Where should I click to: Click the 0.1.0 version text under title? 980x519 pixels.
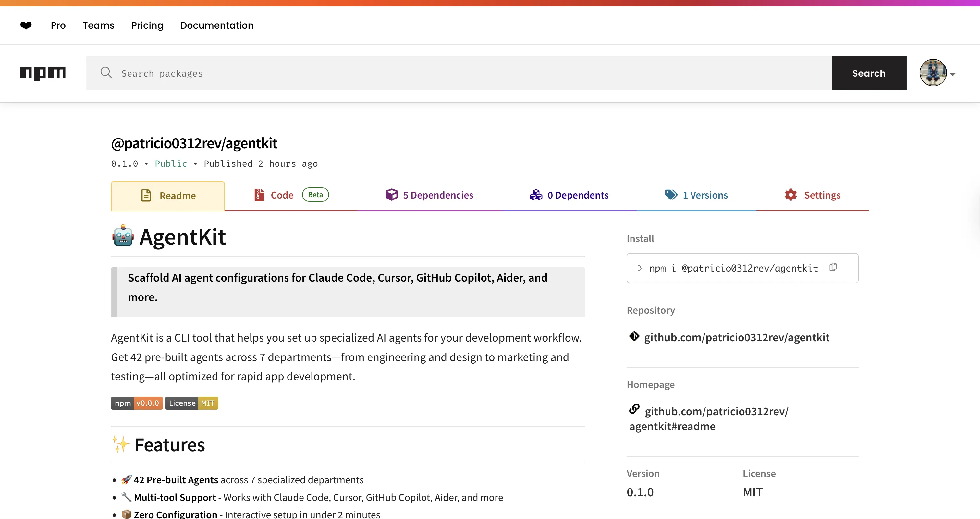click(x=124, y=164)
